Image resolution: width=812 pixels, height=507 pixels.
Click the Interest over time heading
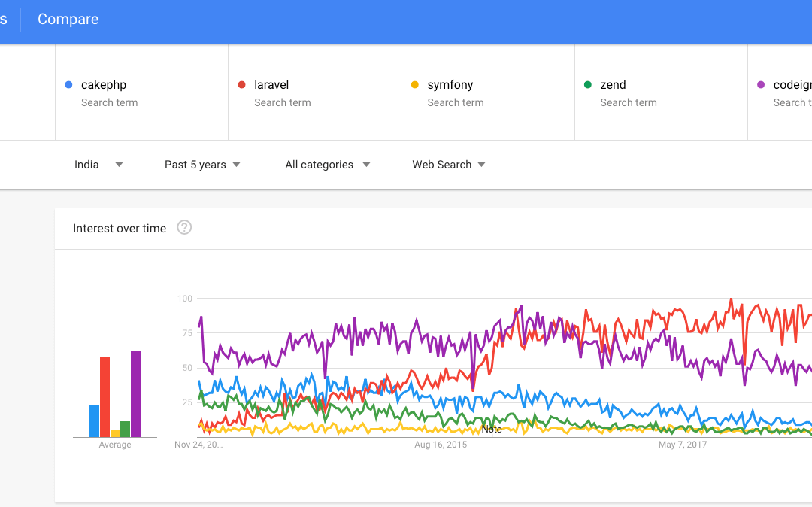point(120,228)
